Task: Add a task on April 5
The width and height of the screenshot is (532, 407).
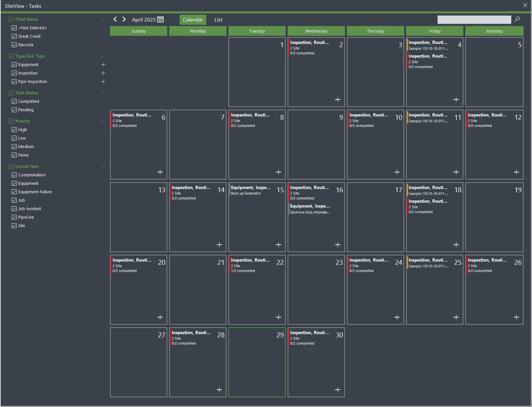Action: click(x=516, y=99)
